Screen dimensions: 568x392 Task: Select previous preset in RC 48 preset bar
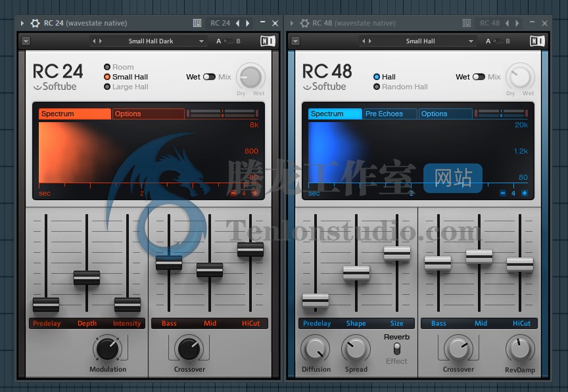(x=364, y=41)
